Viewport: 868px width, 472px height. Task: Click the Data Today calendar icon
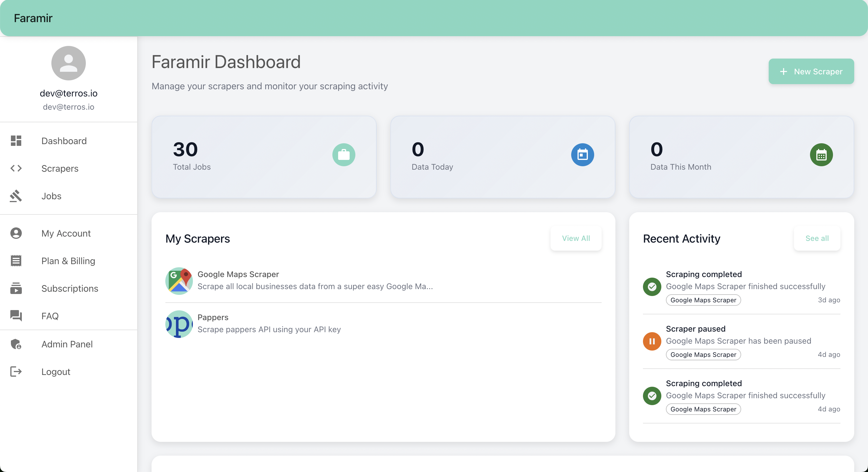(x=582, y=154)
